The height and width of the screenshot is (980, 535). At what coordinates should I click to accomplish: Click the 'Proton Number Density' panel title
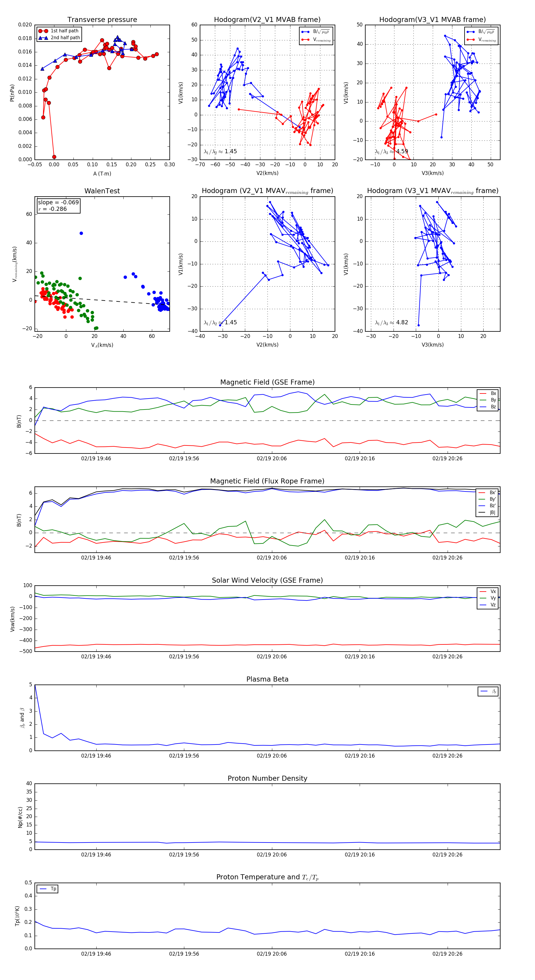(267, 778)
